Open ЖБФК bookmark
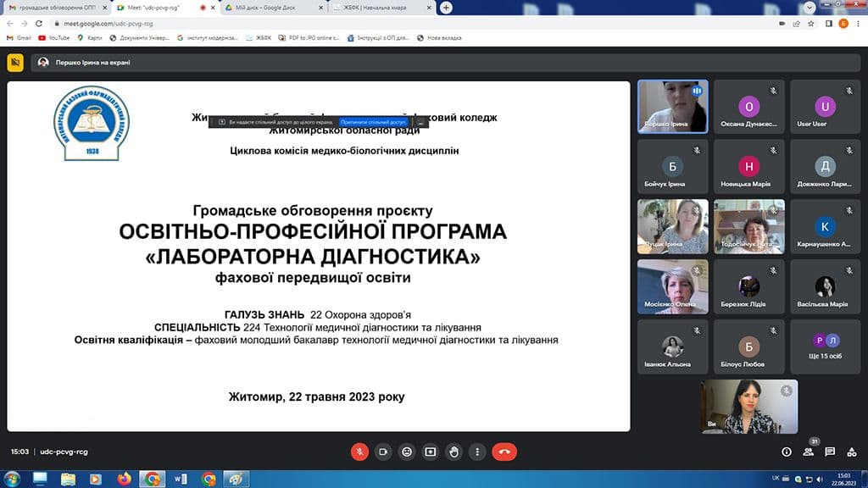 (259, 38)
